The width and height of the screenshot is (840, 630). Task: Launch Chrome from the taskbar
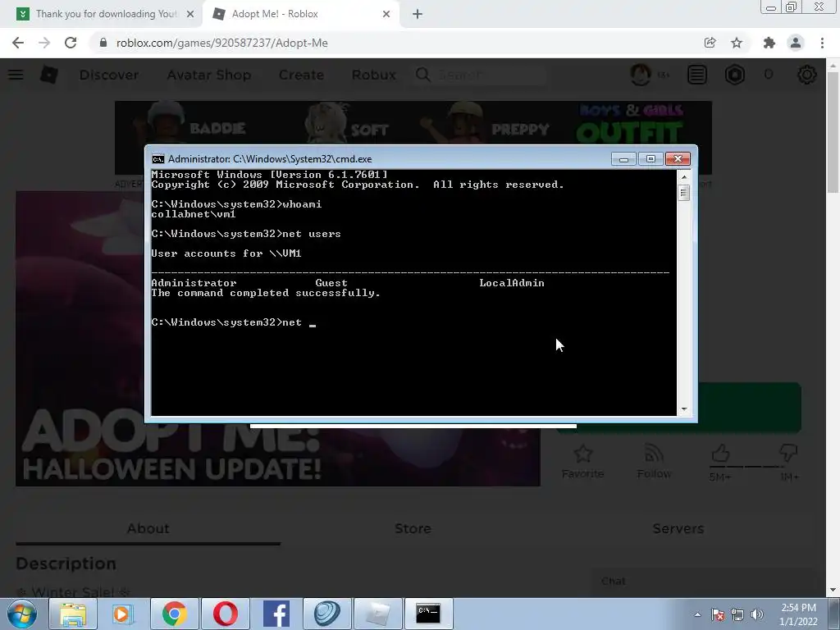click(x=174, y=614)
